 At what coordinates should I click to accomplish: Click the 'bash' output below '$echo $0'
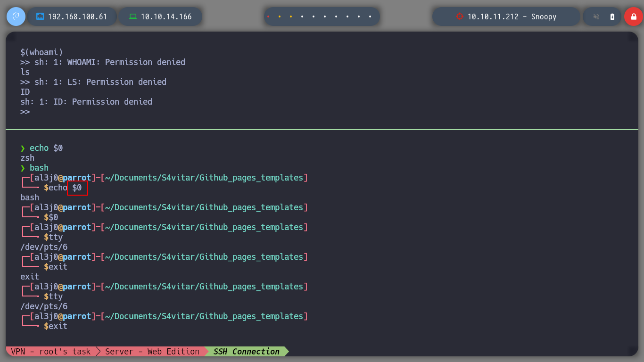[x=30, y=197]
